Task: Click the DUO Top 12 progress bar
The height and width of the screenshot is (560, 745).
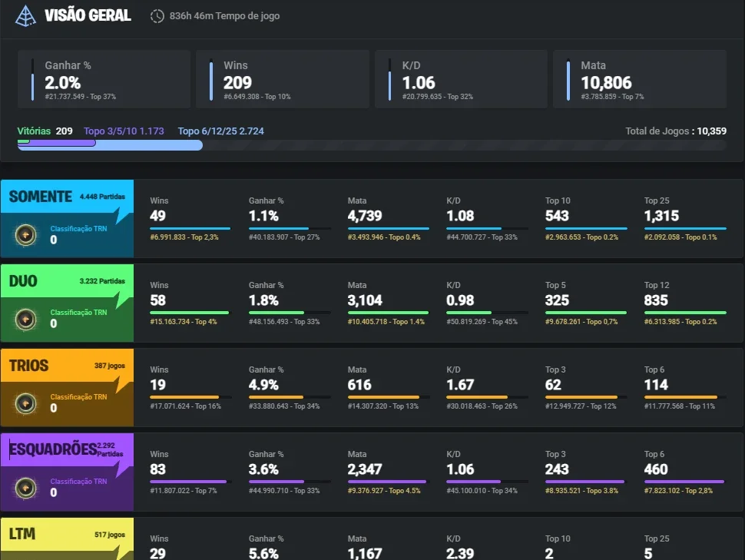Action: click(x=685, y=313)
